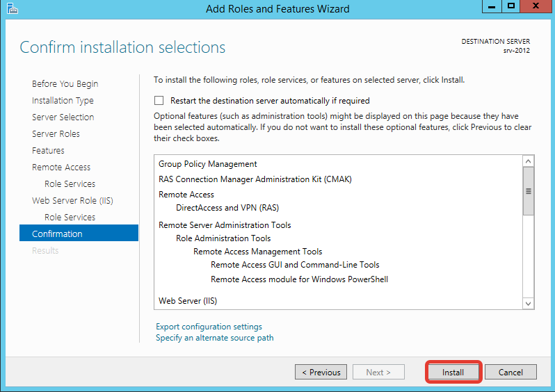Screen dimensions: 555x392
Task: Enable automatic restart of destination server
Action: 159,101
